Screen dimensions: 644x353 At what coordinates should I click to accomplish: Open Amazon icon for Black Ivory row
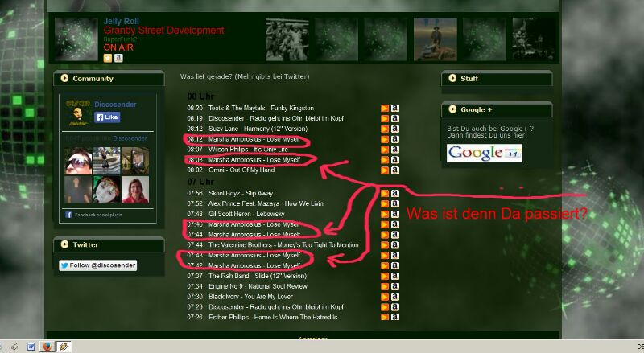(394, 297)
